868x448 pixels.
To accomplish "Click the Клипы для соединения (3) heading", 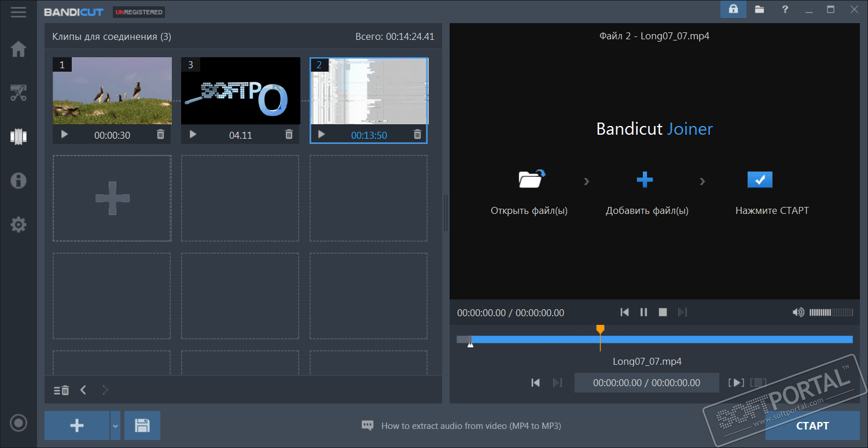I will tap(112, 36).
